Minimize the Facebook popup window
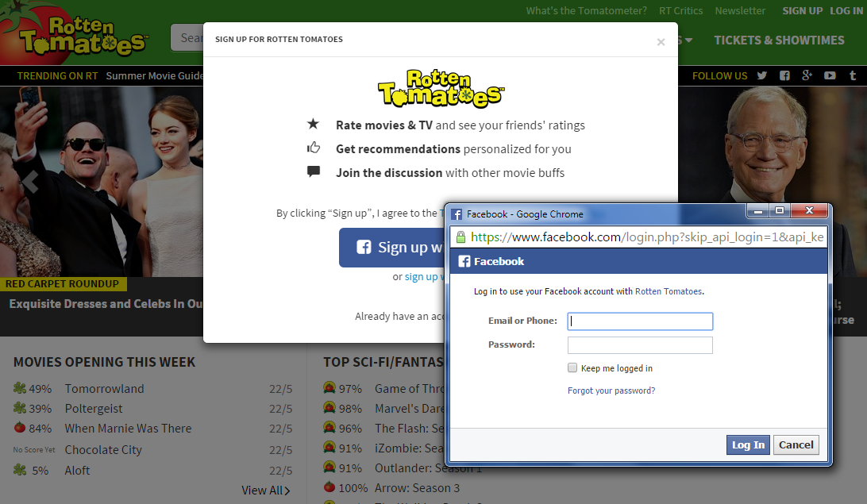The width and height of the screenshot is (867, 504). (758, 210)
